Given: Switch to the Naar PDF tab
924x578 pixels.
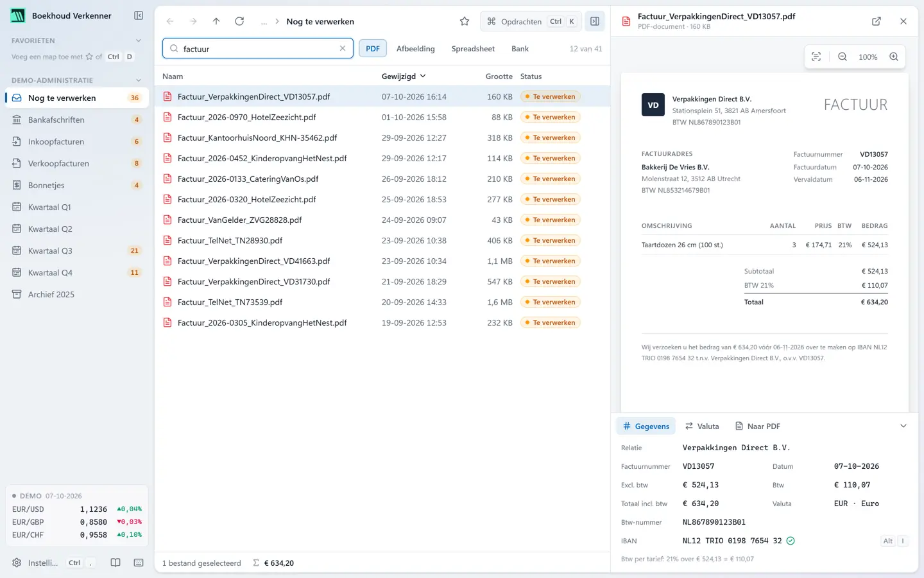Looking at the screenshot, I should 758,426.
